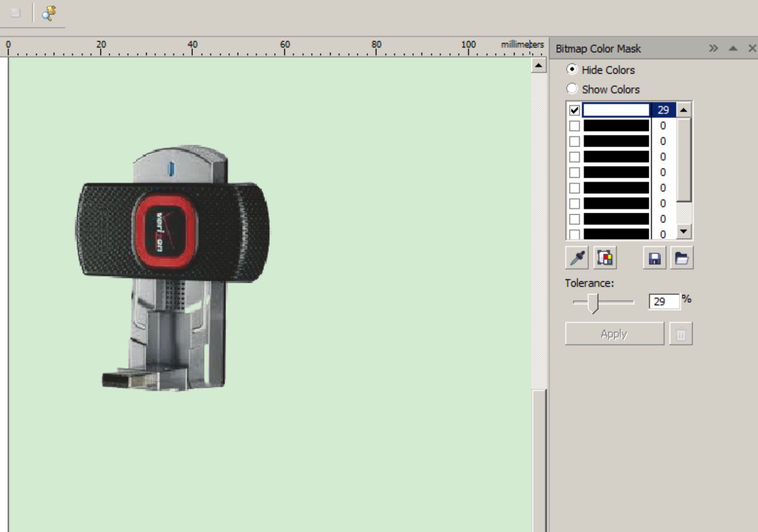The image size is (758, 532).
Task: Open a saved color mask file
Action: [681, 258]
